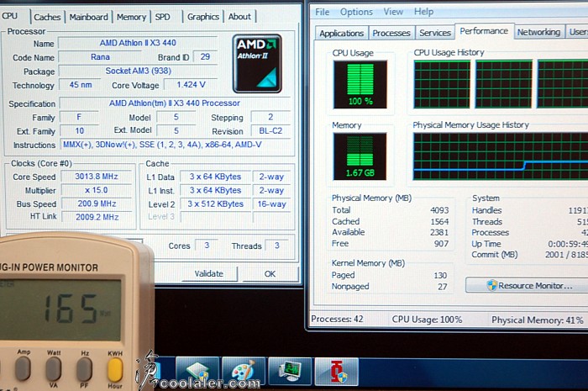The width and height of the screenshot is (588, 391).
Task: Select the Family value 'F'
Action: (79, 117)
